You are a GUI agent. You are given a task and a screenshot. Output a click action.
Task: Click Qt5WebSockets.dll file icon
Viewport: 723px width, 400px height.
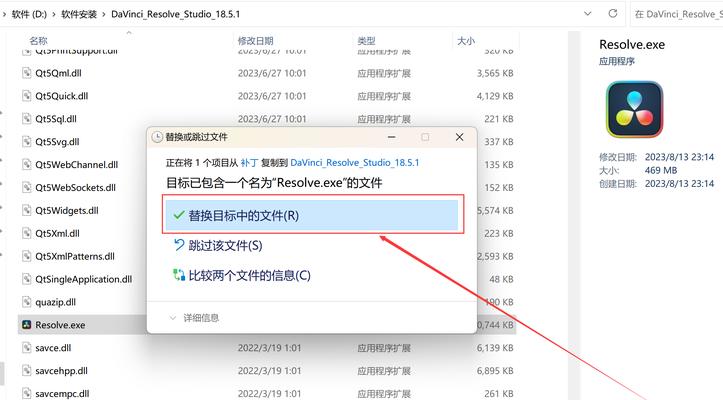click(27, 187)
